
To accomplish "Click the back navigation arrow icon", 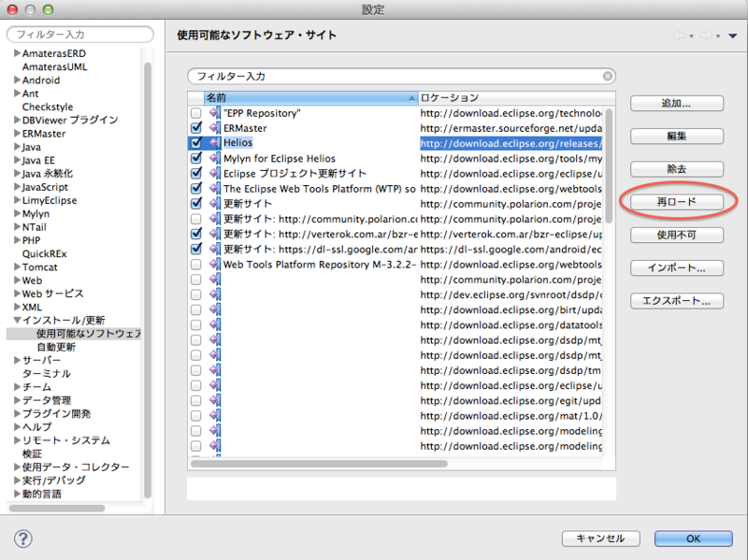I will click(679, 36).
